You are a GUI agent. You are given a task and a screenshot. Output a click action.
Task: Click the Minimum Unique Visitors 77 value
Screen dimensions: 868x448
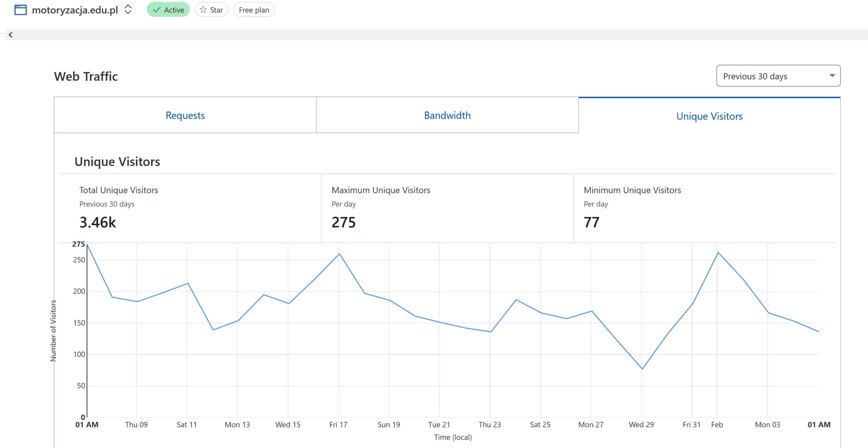591,222
